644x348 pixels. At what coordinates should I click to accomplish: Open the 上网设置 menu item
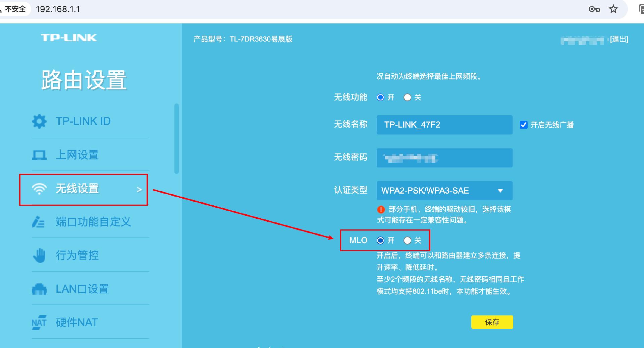pyautogui.click(x=91, y=155)
